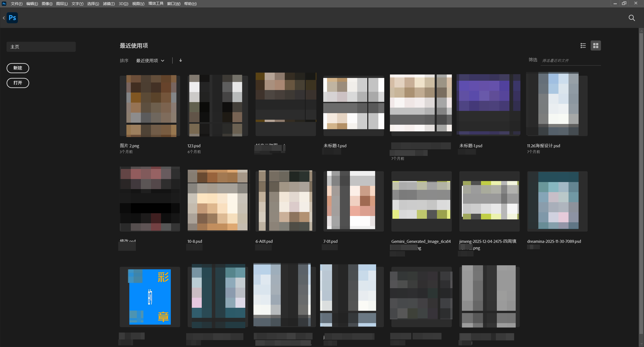
Task: Open the 文件(F) menu
Action: 17,4
